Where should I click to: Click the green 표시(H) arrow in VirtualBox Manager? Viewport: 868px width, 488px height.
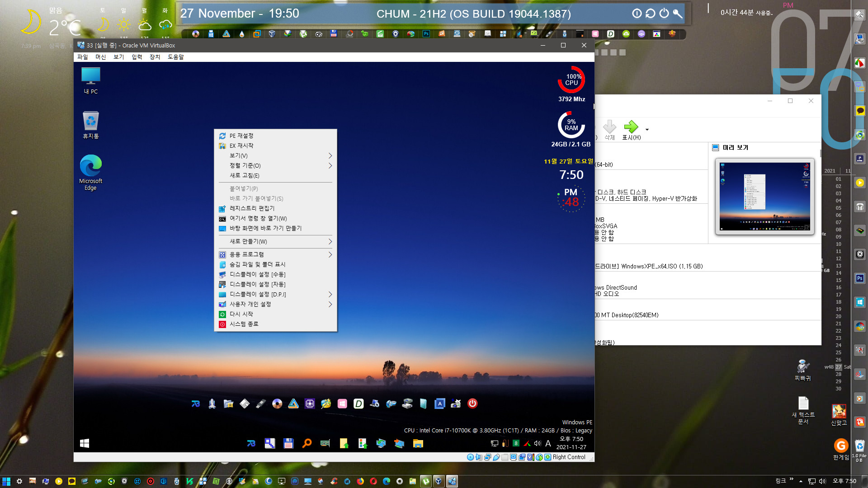pos(631,131)
